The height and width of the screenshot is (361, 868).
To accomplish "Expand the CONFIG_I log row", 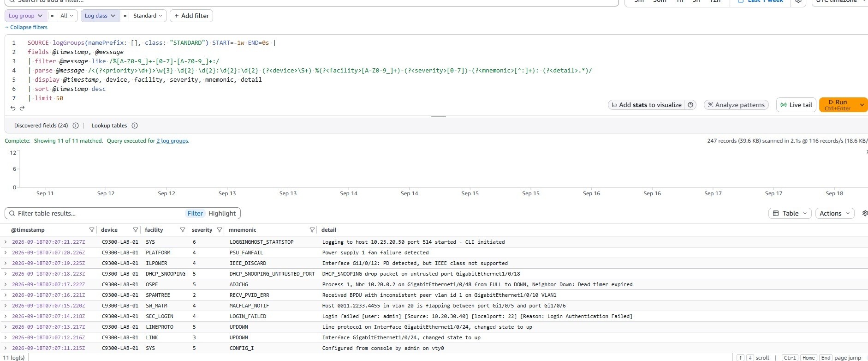I will click(x=6, y=348).
